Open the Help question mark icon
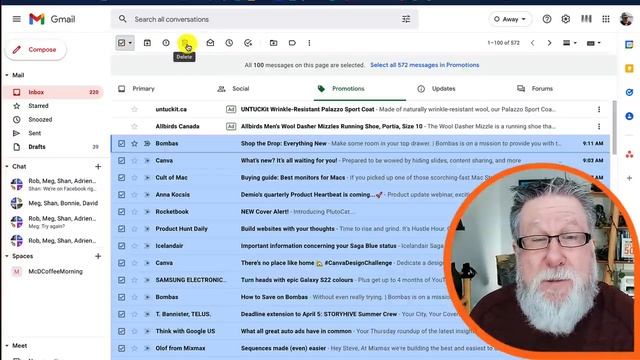Image resolution: width=640 pixels, height=360 pixels. pyautogui.click(x=547, y=19)
